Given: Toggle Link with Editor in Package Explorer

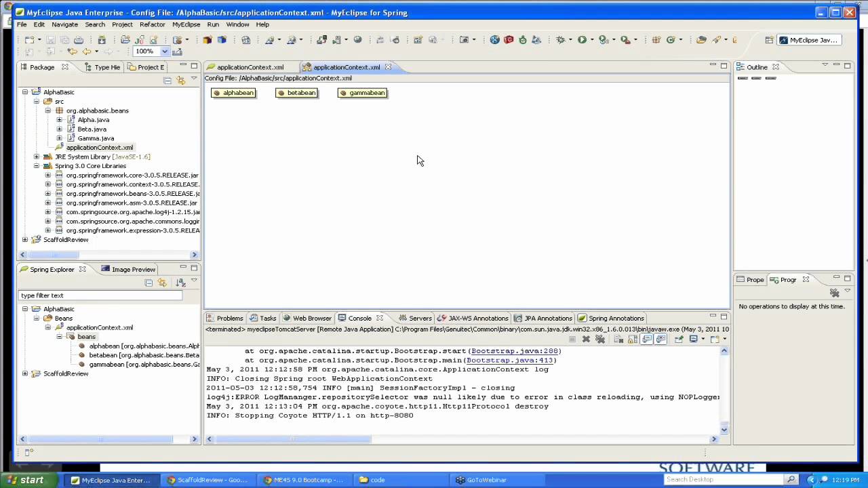Looking at the screenshot, I should [x=180, y=80].
